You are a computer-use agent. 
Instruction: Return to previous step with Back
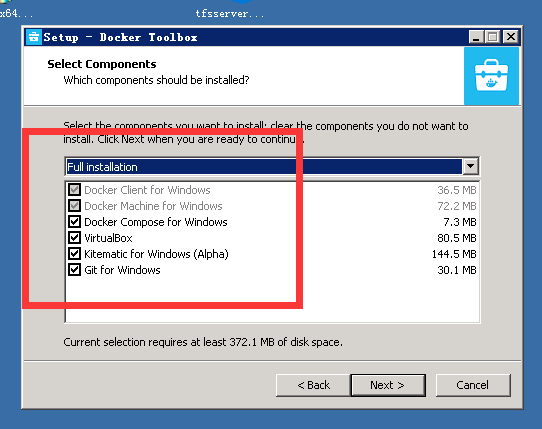[313, 385]
